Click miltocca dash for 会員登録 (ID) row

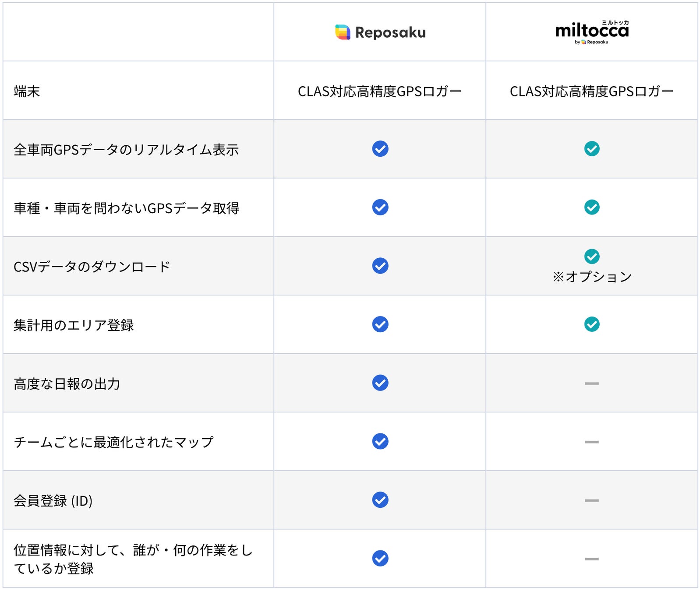point(592,500)
